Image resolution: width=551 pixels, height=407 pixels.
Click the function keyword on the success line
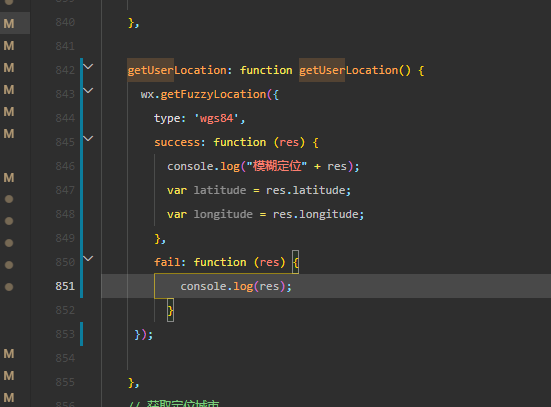[x=240, y=142]
